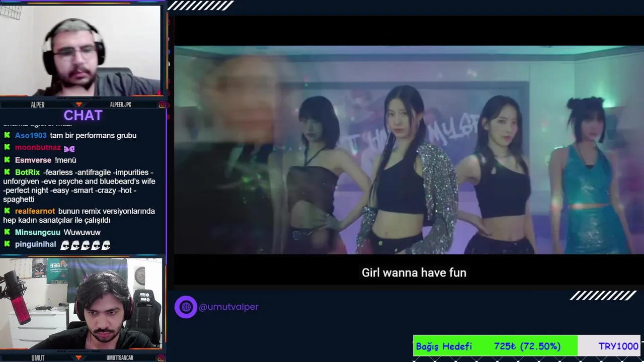
Task: Click the 'Wuwuwuw' chat message
Action: tap(82, 232)
